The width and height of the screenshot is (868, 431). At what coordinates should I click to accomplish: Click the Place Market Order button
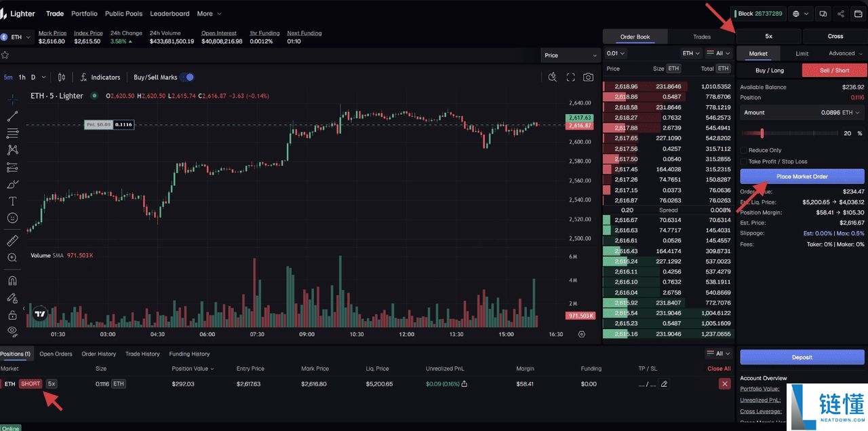click(x=802, y=176)
